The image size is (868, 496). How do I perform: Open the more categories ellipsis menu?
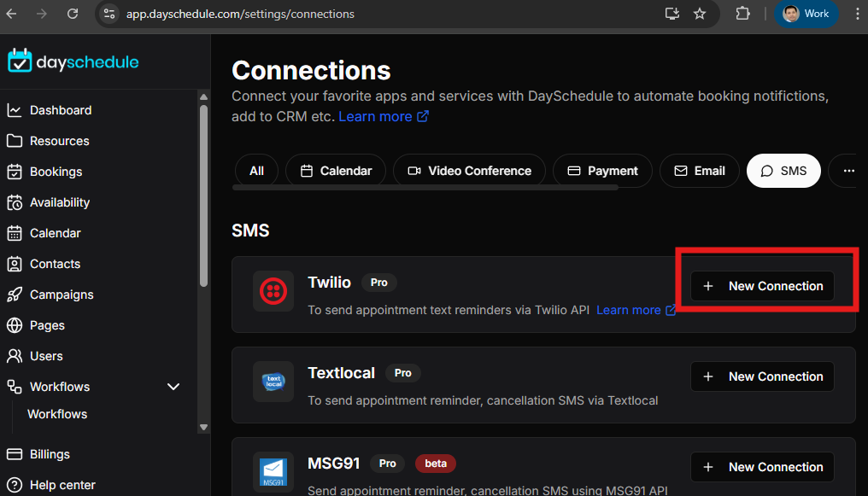(x=848, y=171)
